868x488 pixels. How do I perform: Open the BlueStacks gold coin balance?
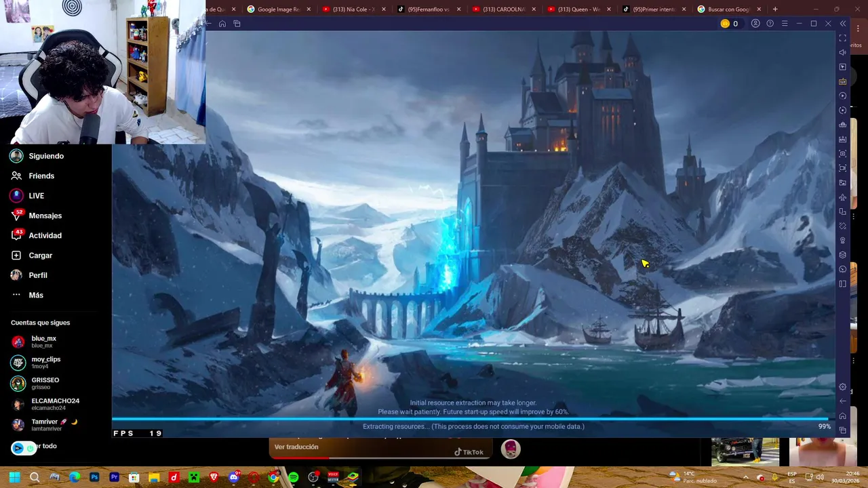coord(729,24)
